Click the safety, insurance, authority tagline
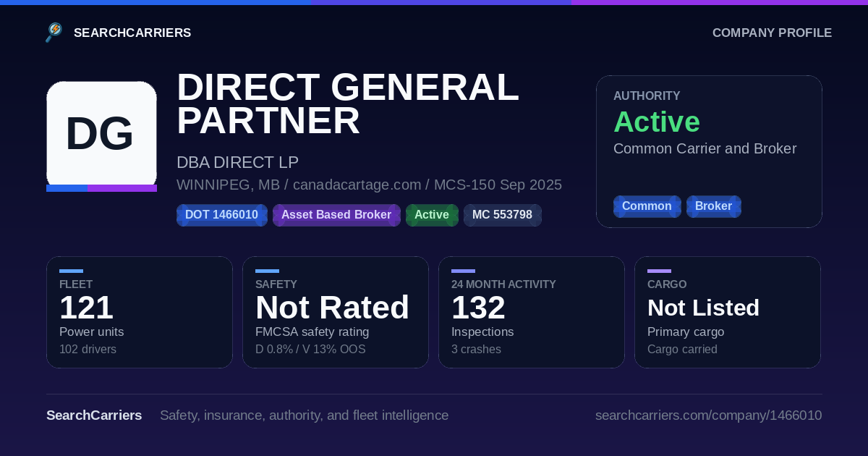Viewport: 868px width, 456px height. pyautogui.click(x=304, y=415)
